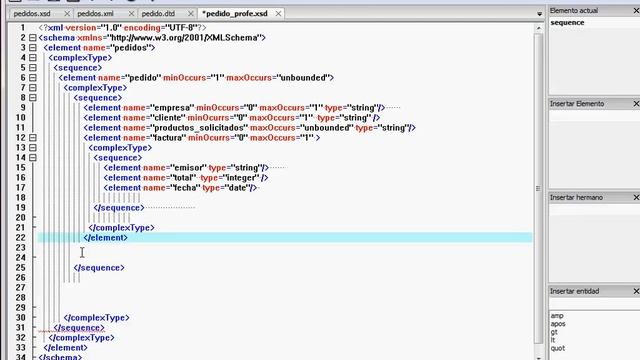640x360 pixels.
Task: Switch to the pedidos.xsd tab
Action: click(32, 13)
